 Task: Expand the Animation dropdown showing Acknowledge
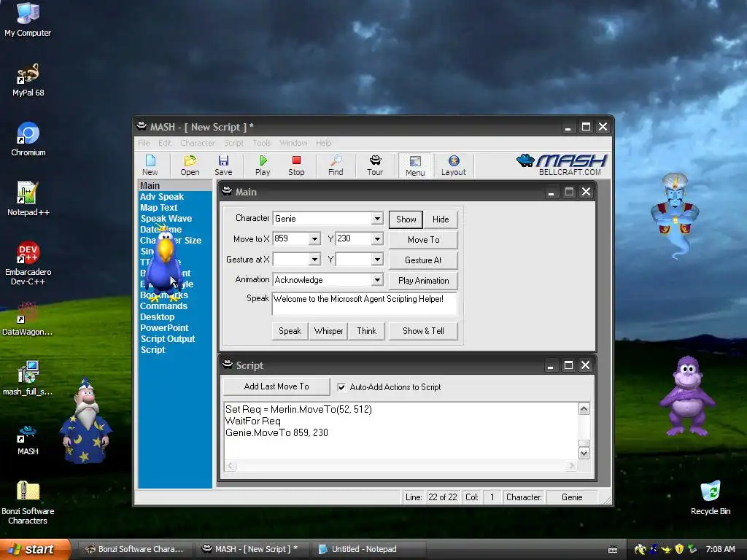click(x=377, y=280)
